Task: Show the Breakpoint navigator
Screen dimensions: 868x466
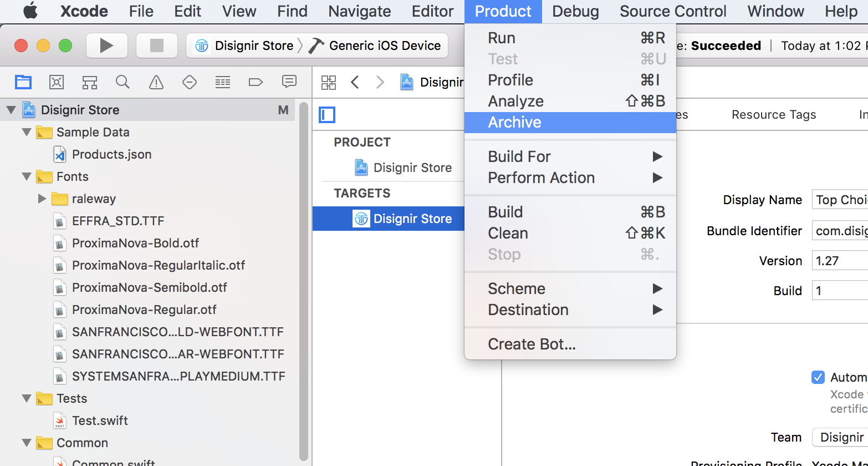Action: coord(256,83)
